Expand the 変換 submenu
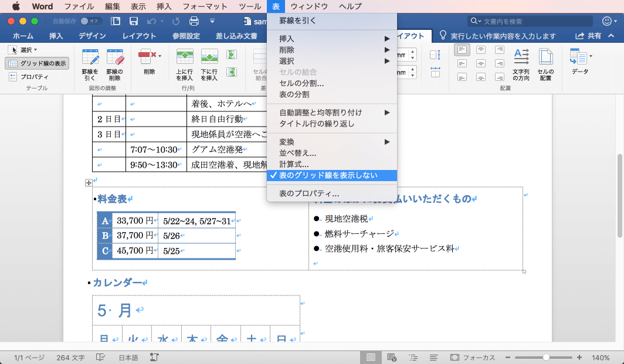The width and height of the screenshot is (624, 364). tap(332, 142)
